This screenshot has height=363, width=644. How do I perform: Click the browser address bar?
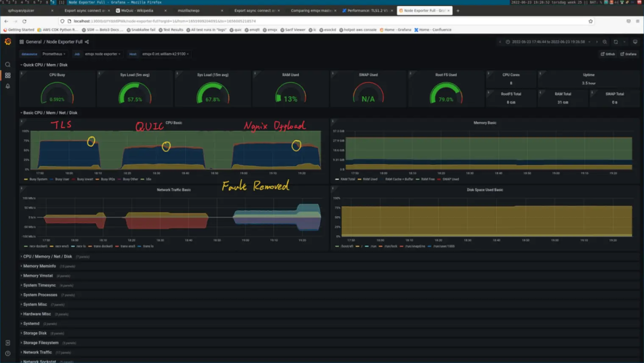169,20
